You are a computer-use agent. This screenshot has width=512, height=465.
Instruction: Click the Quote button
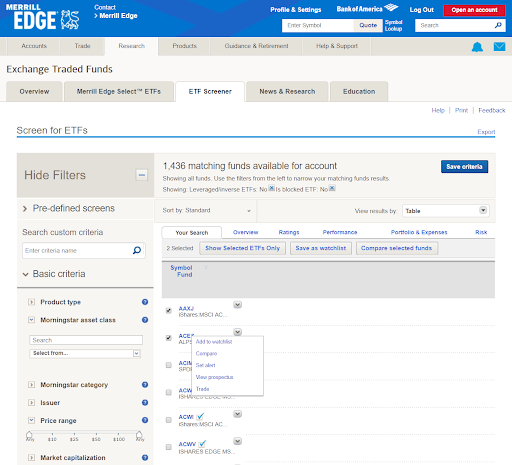pyautogui.click(x=368, y=25)
